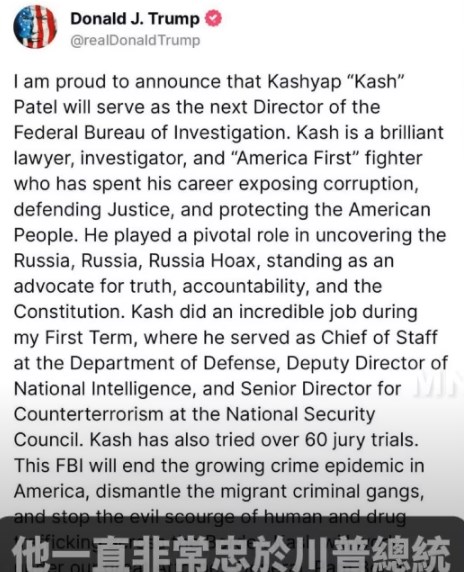Image resolution: width=464 pixels, height=572 pixels.
Task: Click the word 'Counterterrorism'
Action: [89, 414]
